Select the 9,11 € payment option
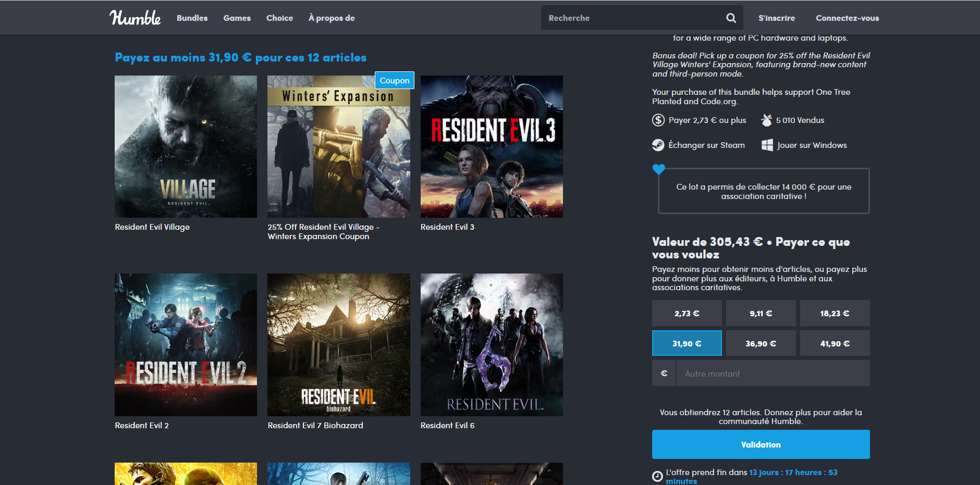This screenshot has height=485, width=980. (x=761, y=313)
